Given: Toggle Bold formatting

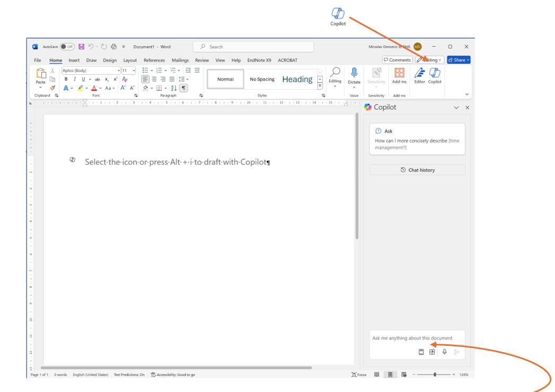Looking at the screenshot, I should coord(66,79).
